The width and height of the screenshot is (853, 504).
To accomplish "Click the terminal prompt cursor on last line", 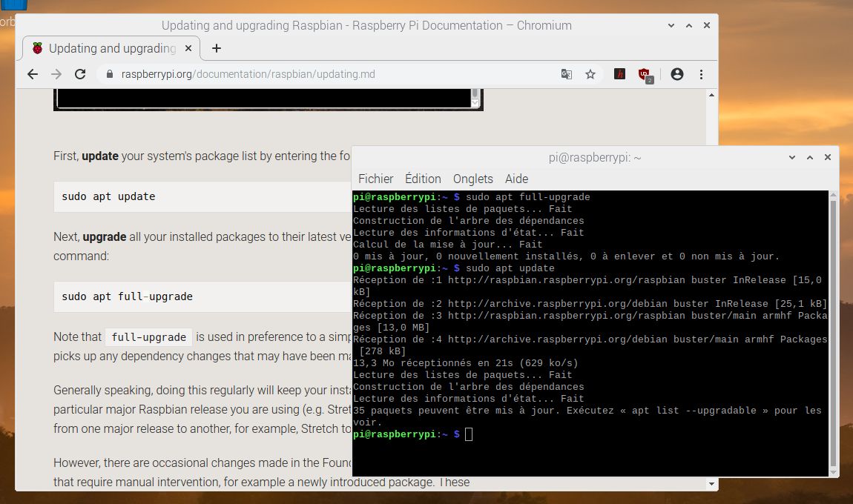I will (469, 434).
